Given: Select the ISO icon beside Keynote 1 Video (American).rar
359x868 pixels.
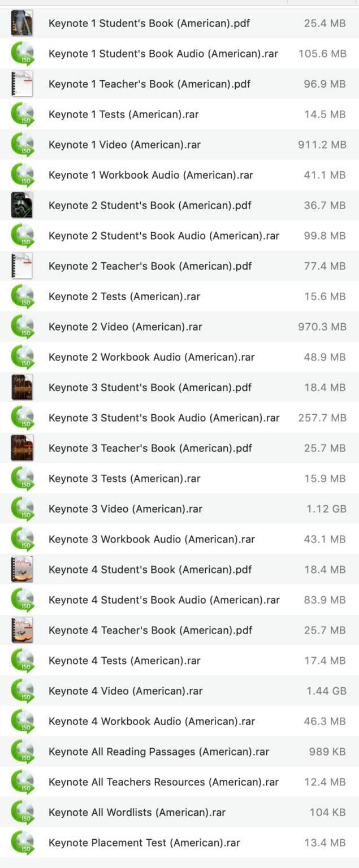Looking at the screenshot, I should pyautogui.click(x=22, y=144).
